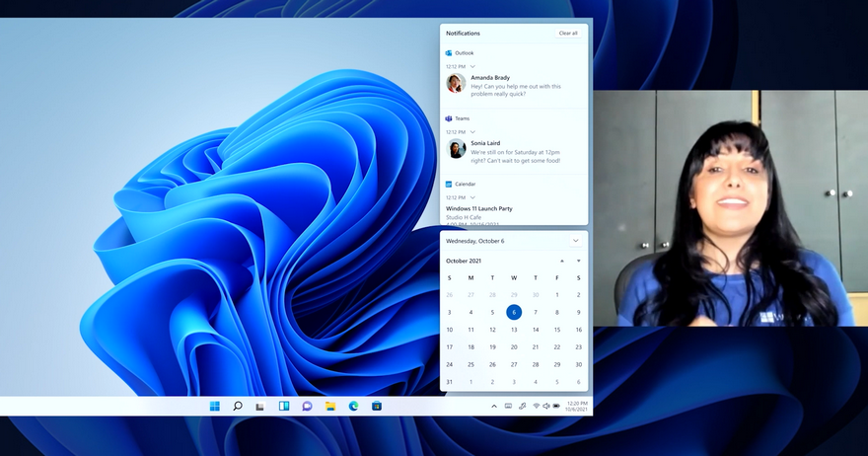Click the October 2021 month label
The width and height of the screenshot is (868, 456).
tap(464, 261)
